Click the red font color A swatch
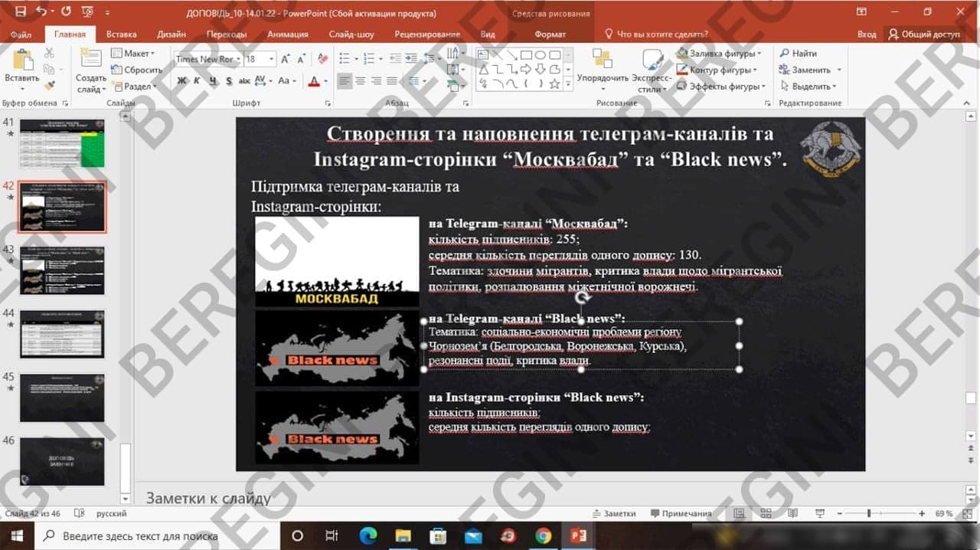This screenshot has width=980, height=550. [313, 80]
